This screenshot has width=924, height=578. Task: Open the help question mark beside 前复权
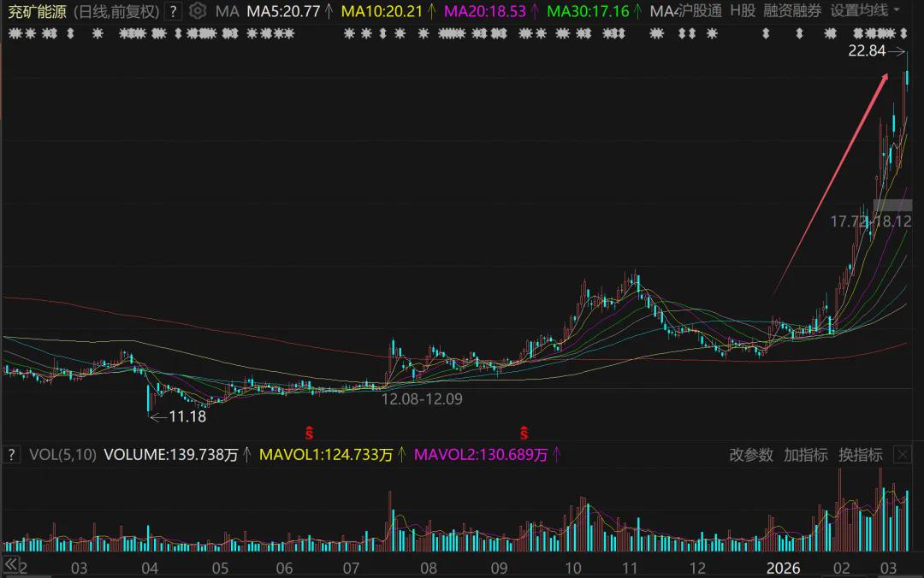click(x=174, y=11)
